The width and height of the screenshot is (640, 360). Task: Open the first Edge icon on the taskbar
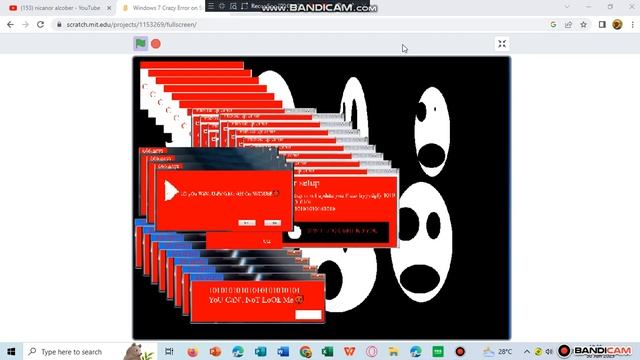click(238, 351)
